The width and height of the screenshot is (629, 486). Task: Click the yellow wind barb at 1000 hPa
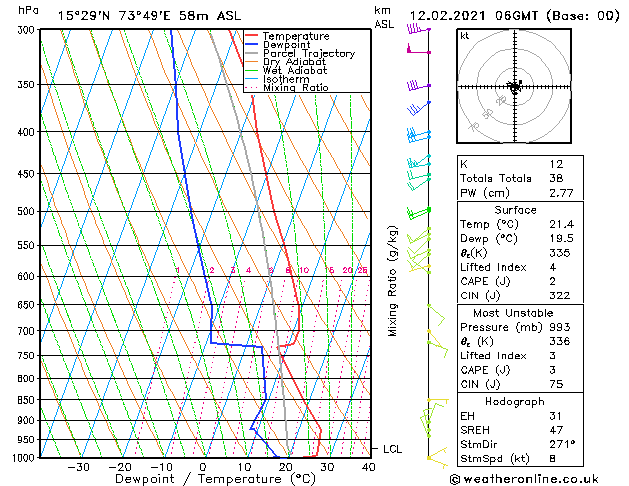[x=437, y=458]
